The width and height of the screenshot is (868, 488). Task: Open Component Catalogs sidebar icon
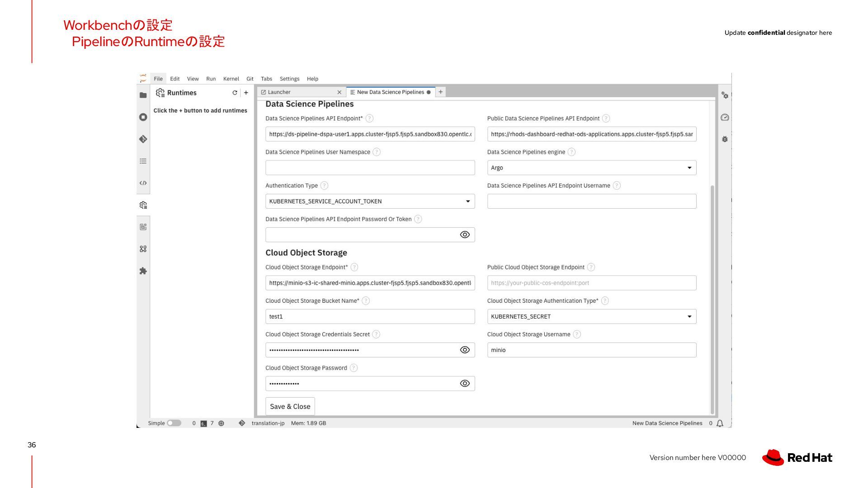pos(143,249)
